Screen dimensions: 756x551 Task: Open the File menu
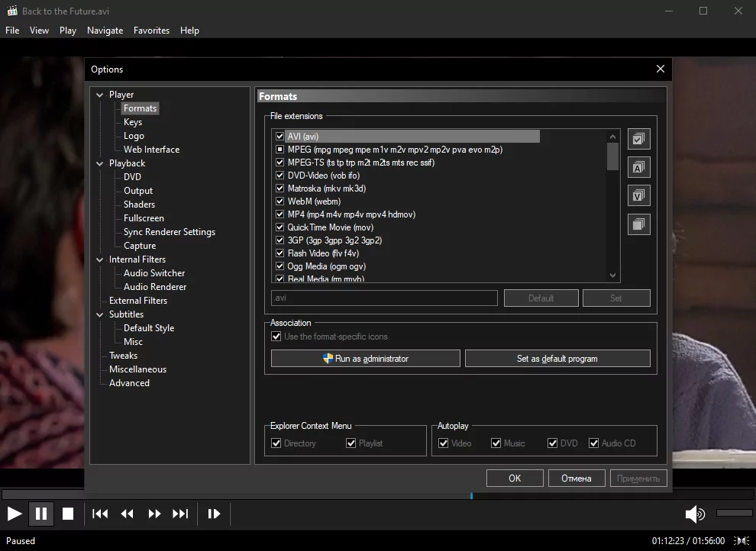(12, 31)
